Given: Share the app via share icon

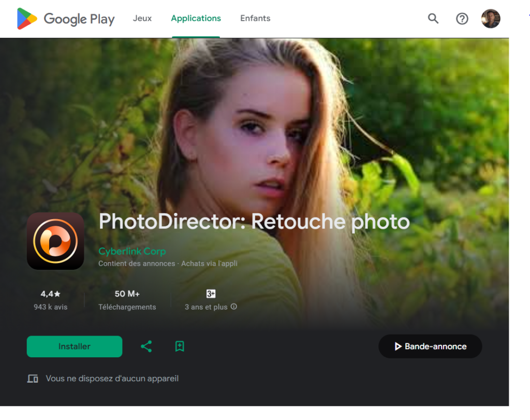Looking at the screenshot, I should [x=146, y=346].
